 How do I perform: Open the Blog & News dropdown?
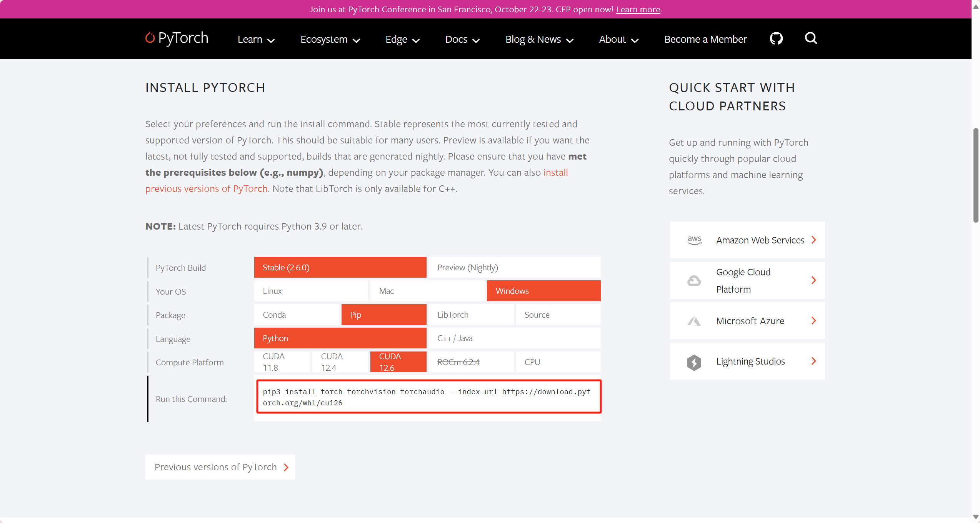click(539, 40)
